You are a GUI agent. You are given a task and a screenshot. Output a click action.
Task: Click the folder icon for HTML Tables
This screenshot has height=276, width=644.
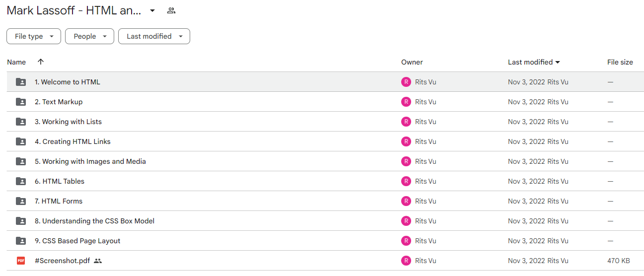tap(21, 181)
